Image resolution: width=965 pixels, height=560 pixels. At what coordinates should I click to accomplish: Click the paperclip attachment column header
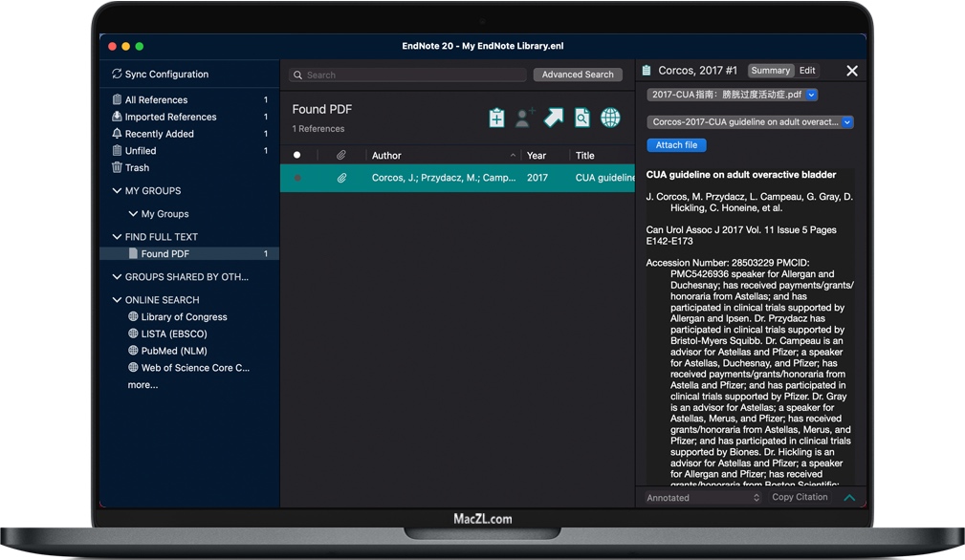click(x=341, y=155)
